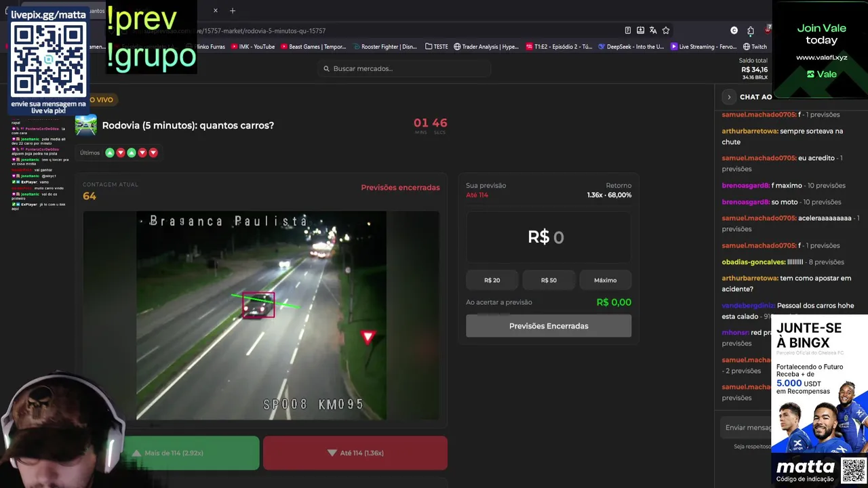Click the JUNTE-SE À BINGX advertisement
This screenshot has width=868, height=488.
coord(820,383)
